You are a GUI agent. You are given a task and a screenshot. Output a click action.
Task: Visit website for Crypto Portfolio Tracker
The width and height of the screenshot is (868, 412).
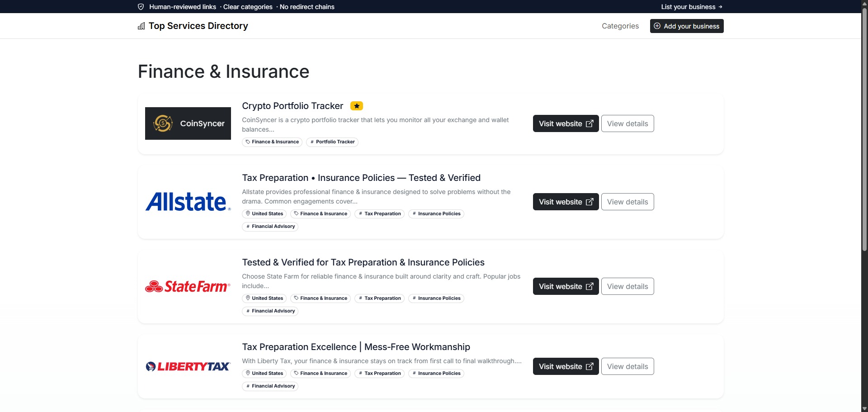pyautogui.click(x=566, y=123)
